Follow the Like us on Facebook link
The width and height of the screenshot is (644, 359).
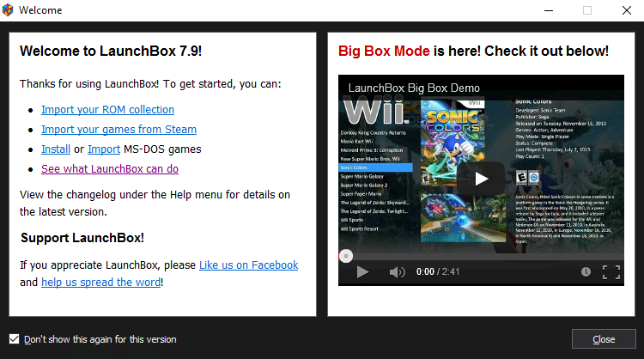(x=248, y=265)
